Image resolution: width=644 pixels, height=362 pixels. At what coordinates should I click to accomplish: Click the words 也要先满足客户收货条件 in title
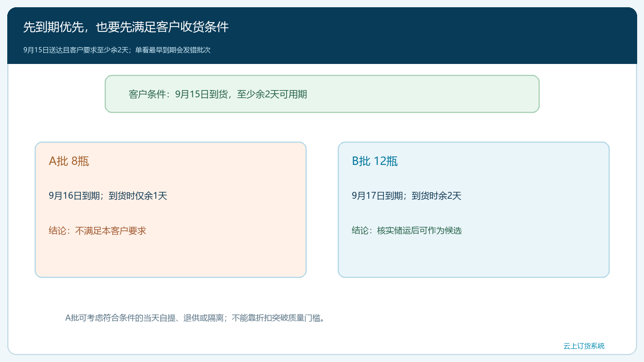point(162,27)
